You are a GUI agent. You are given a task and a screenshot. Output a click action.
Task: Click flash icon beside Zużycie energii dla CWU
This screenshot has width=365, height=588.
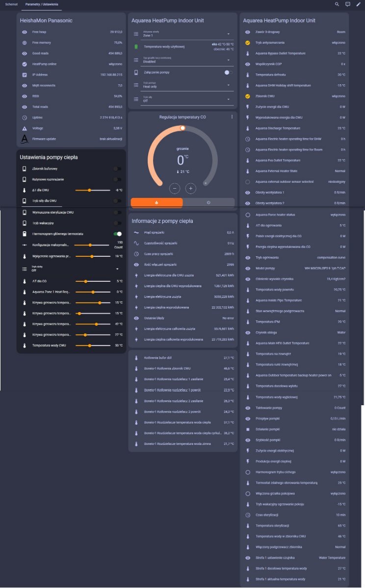[248, 107]
